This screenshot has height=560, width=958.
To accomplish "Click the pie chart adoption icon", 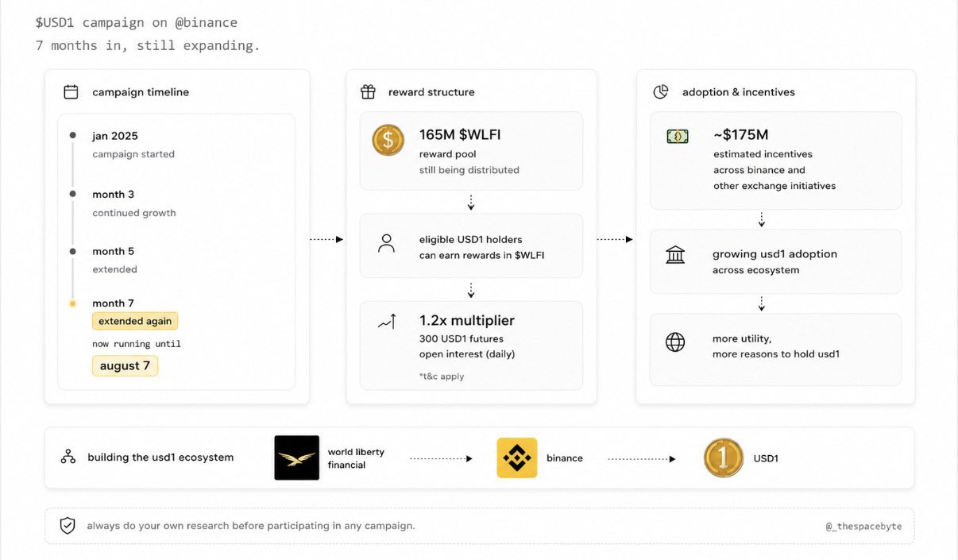I will coord(661,92).
